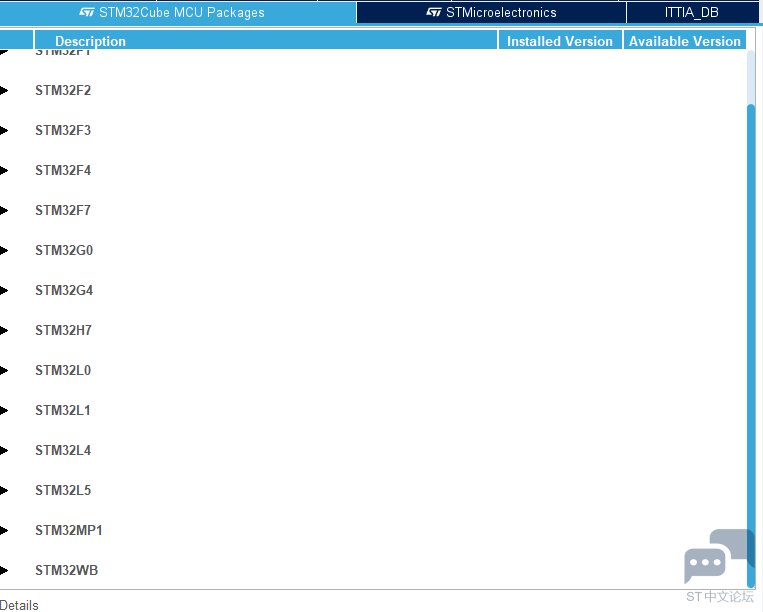
Task: Expand the STM32F4 package row
Action: pyautogui.click(x=4, y=170)
